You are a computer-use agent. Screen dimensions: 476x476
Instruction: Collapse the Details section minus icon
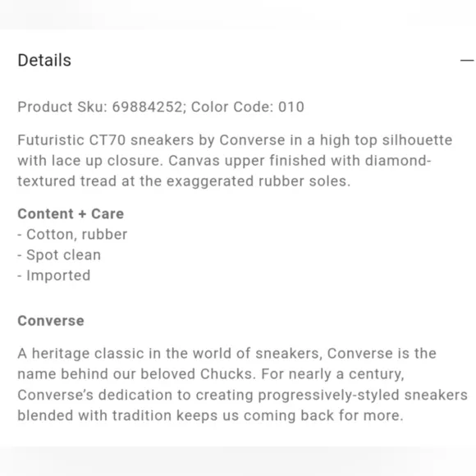click(x=467, y=61)
